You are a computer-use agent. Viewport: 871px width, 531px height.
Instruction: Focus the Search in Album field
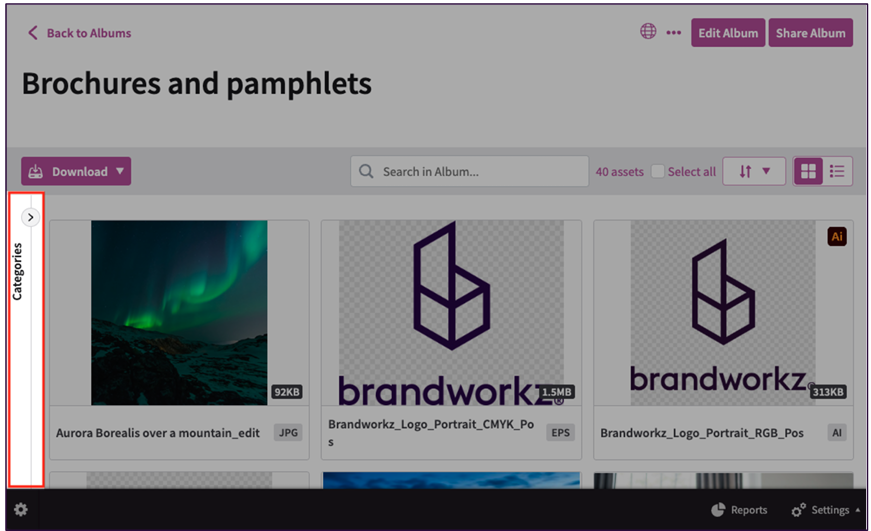(x=469, y=171)
